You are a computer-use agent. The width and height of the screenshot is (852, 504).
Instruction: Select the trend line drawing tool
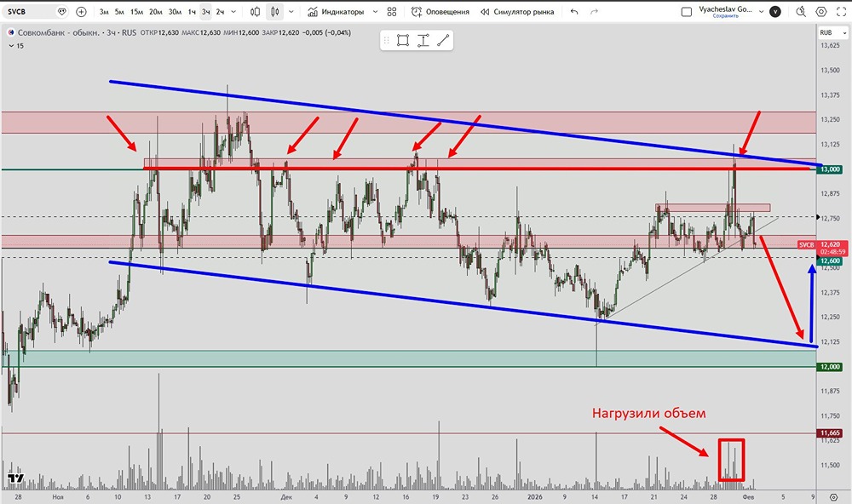click(443, 40)
